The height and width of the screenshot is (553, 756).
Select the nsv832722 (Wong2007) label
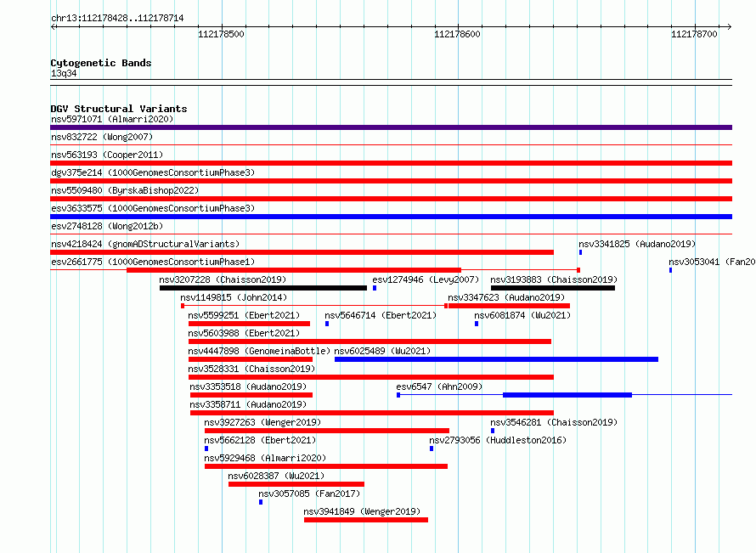pos(102,137)
